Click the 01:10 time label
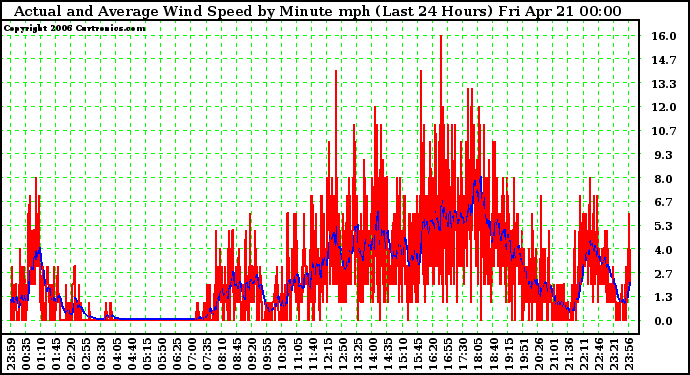This screenshot has height=375, width=690. [41, 354]
